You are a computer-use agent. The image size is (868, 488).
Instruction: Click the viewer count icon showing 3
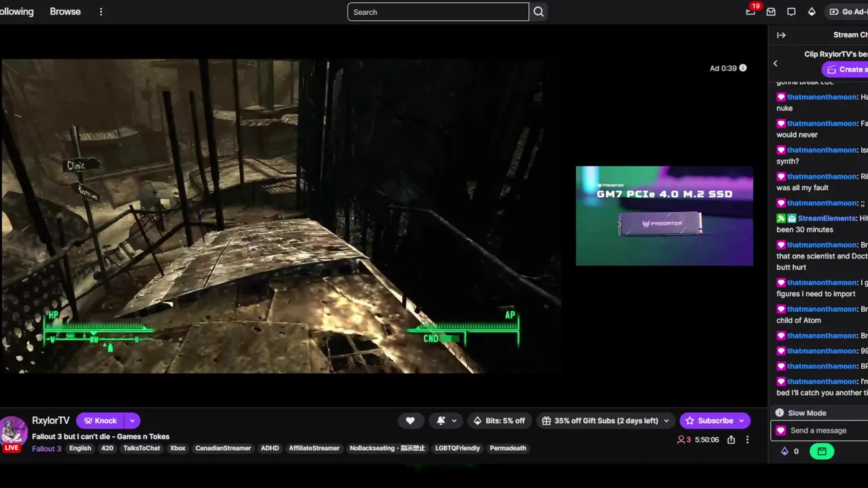[682, 440]
